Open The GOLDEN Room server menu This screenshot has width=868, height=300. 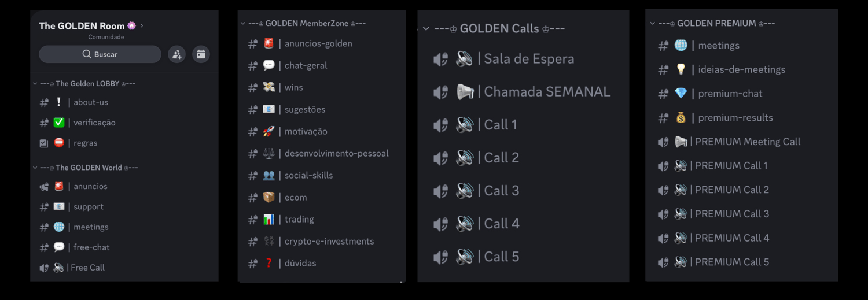click(87, 26)
